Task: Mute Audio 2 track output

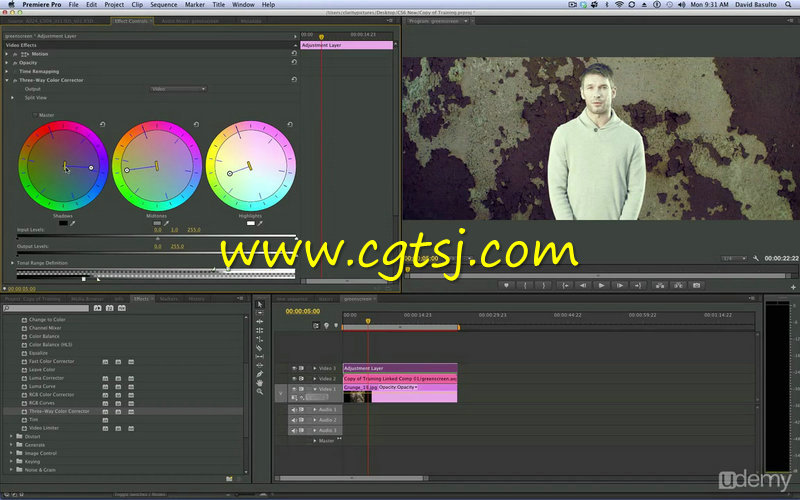Action: 294,420
